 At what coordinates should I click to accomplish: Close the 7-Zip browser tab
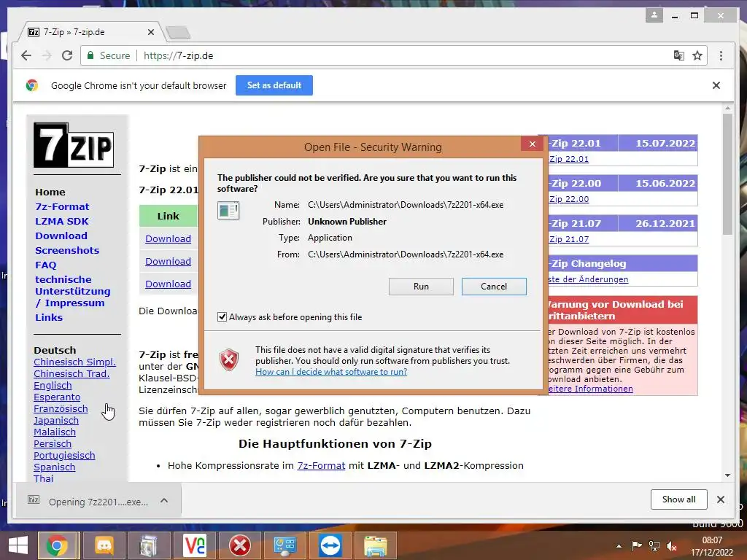(x=150, y=32)
